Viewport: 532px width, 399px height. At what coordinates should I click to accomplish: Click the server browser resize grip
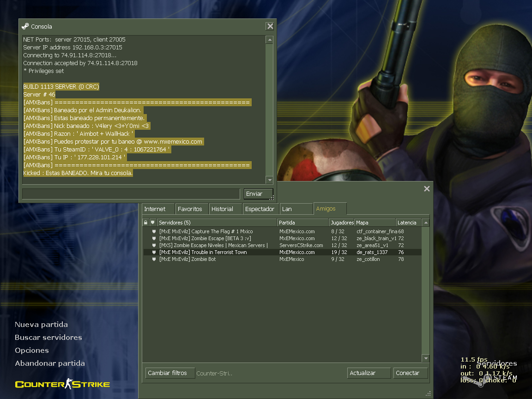pos(428,393)
